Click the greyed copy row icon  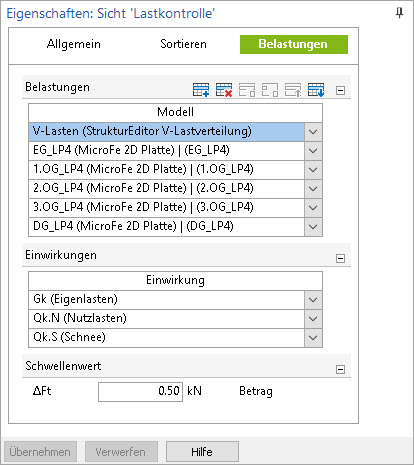(x=247, y=90)
